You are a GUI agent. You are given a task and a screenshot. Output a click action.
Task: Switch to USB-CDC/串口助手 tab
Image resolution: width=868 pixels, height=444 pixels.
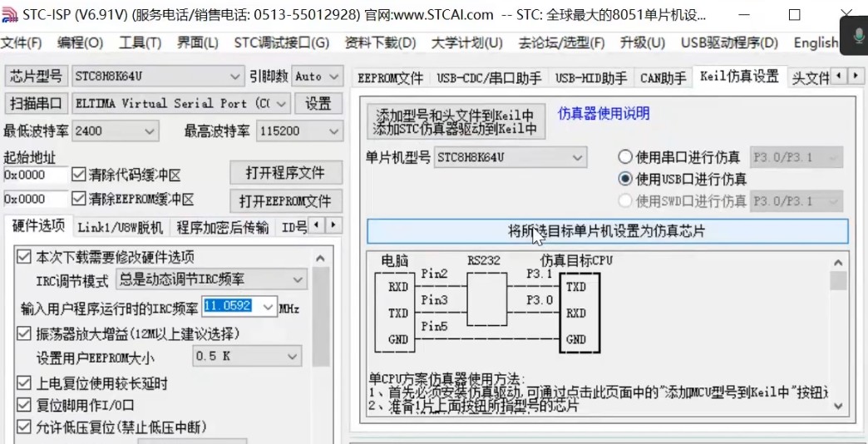(490, 78)
